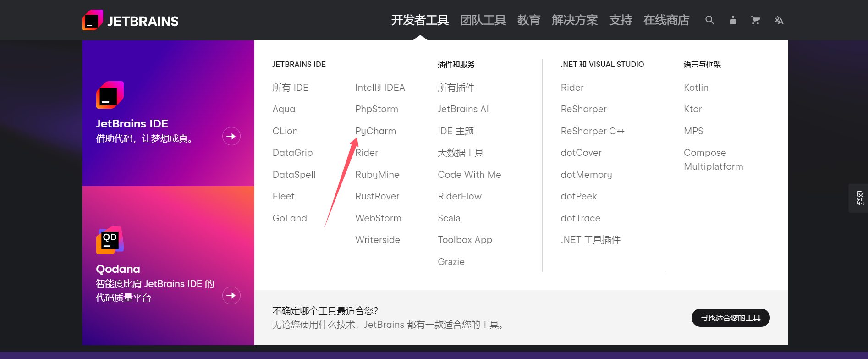Open DataSpell link
This screenshot has width=868, height=359.
[294, 175]
